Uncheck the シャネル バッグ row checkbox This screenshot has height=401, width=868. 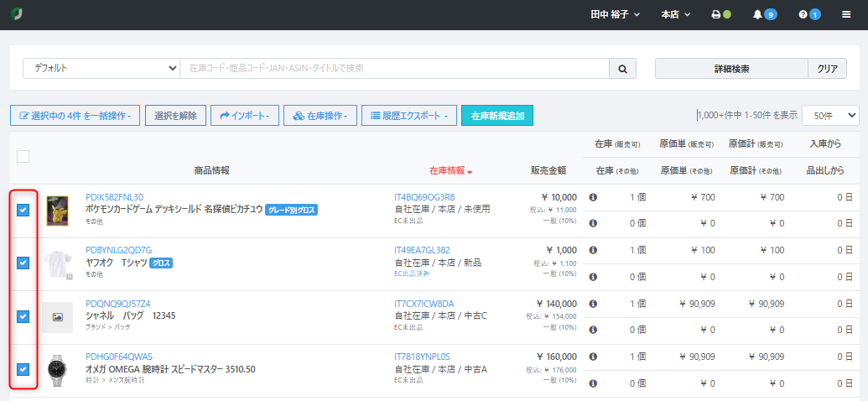(23, 316)
